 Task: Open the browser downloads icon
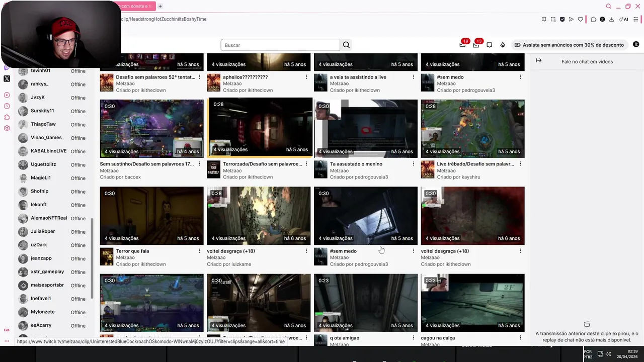click(611, 19)
